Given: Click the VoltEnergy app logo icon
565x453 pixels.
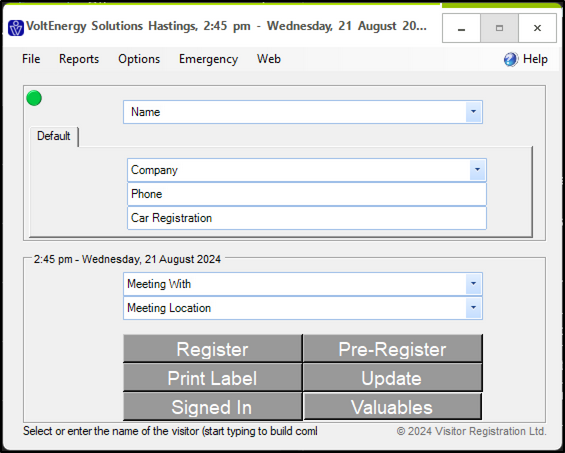Looking at the screenshot, I should pyautogui.click(x=16, y=28).
